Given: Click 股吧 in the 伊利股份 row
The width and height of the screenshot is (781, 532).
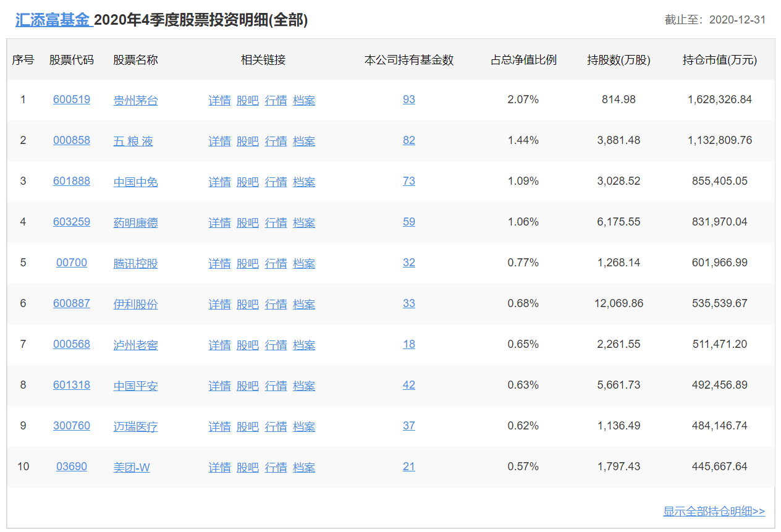Looking at the screenshot, I should (x=248, y=304).
